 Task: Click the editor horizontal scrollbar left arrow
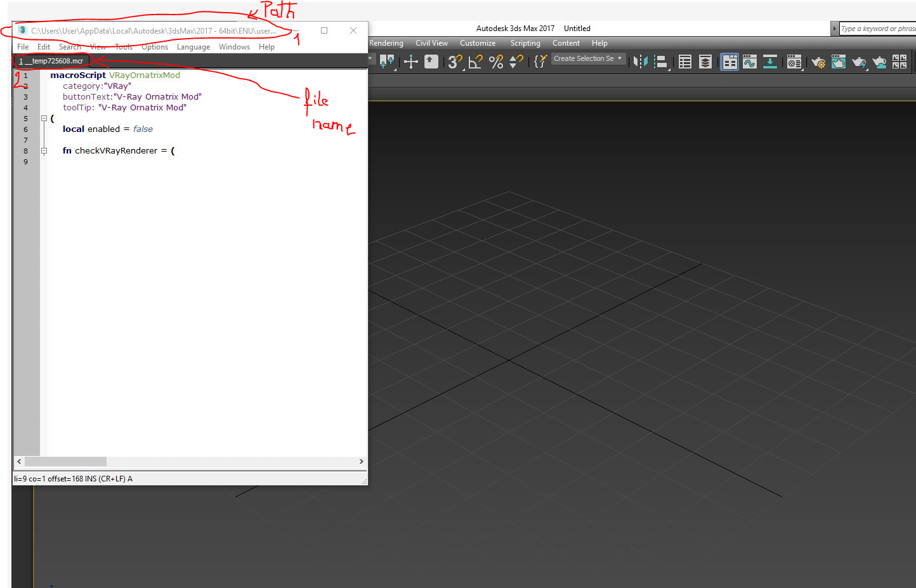tap(19, 462)
